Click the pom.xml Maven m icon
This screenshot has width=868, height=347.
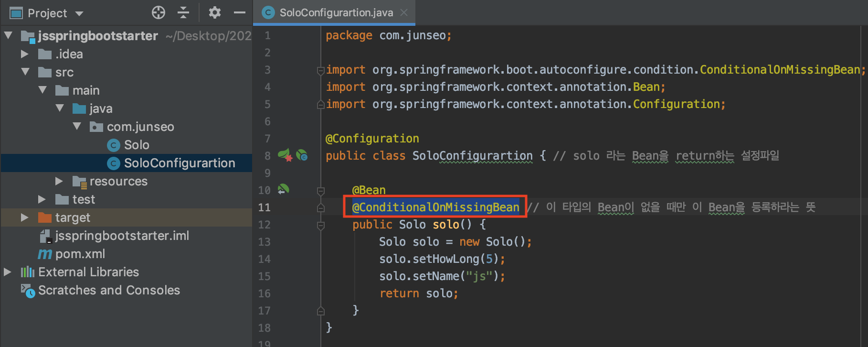point(45,254)
